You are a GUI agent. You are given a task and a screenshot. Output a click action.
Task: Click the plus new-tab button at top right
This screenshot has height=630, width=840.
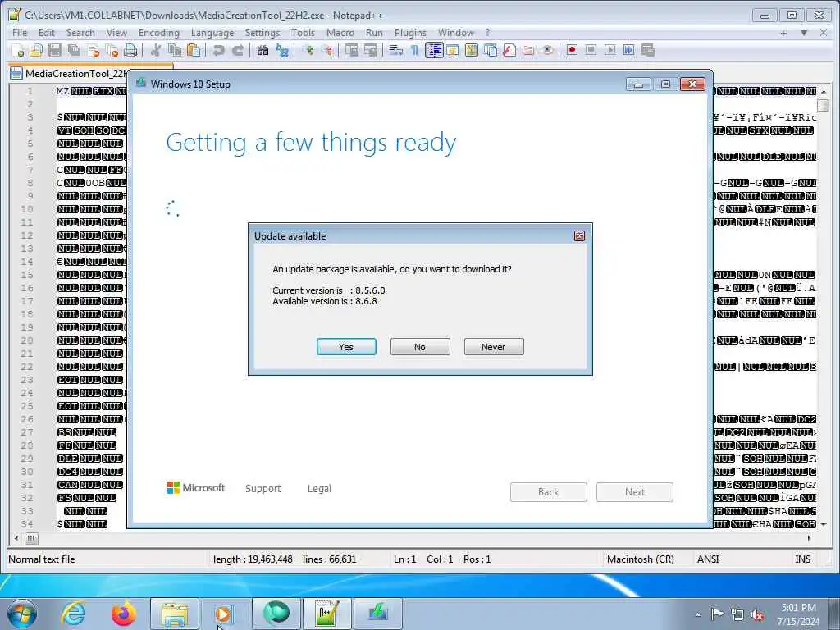pyautogui.click(x=783, y=33)
